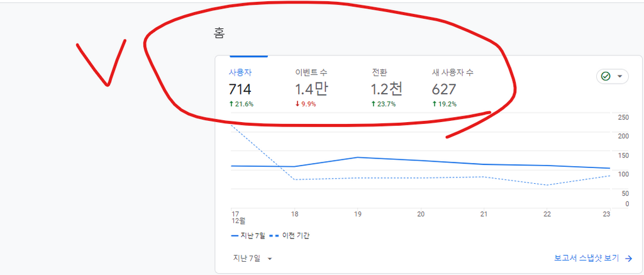Click the 23.7% increase indicator
The height and width of the screenshot is (275, 644).
coord(383,104)
